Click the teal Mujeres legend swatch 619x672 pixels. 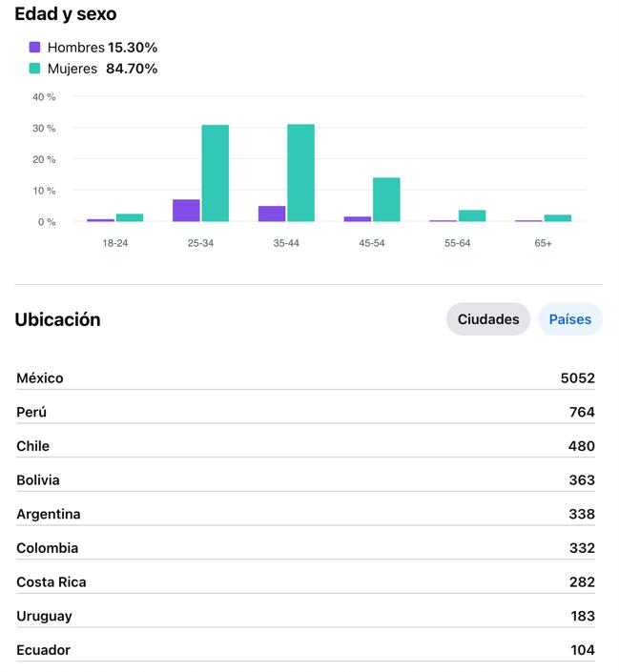[x=35, y=69]
